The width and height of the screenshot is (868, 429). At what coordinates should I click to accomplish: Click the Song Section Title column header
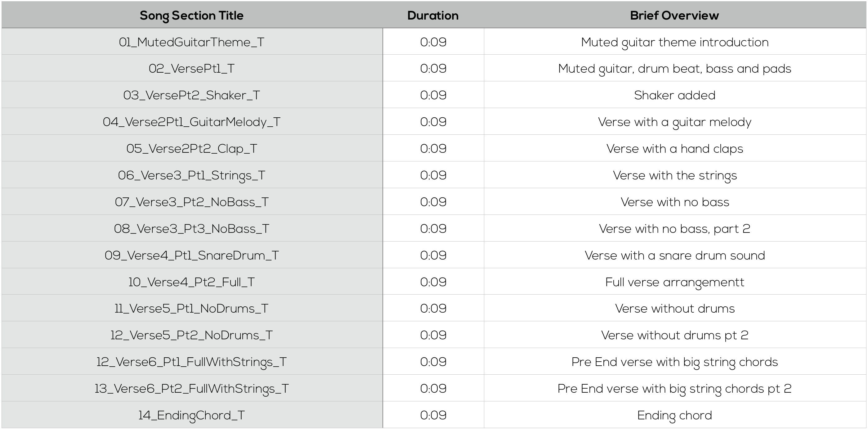coord(191,16)
